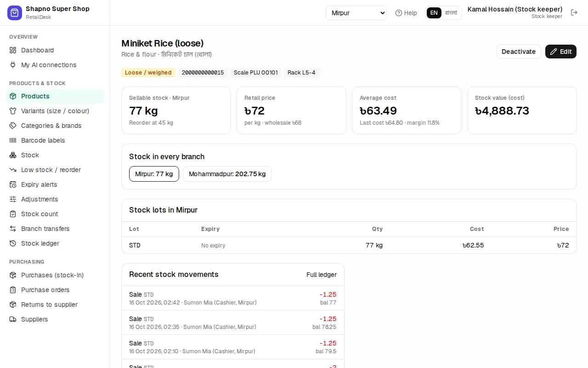Viewport: 588px width, 368px height.
Task: Click the truck icon beside Suppliers
Action: point(13,319)
